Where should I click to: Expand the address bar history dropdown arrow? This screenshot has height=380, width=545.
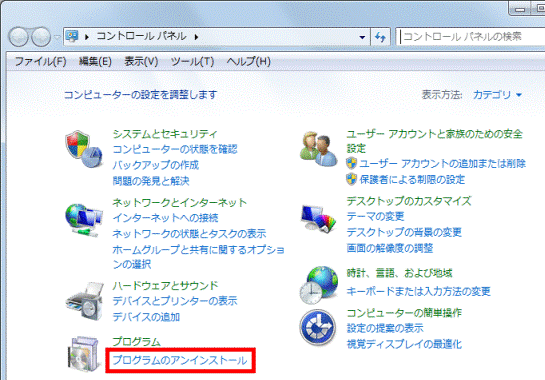(x=362, y=37)
